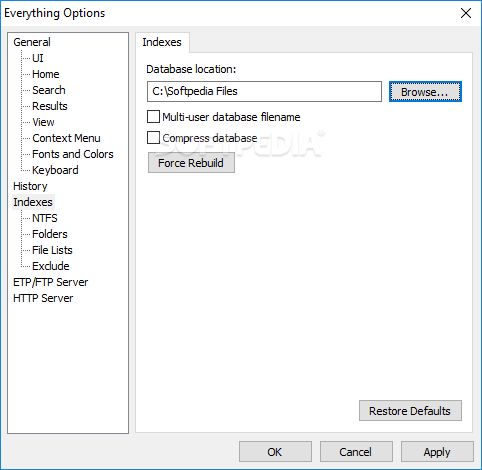Select Results in the options tree
This screenshot has width=482, height=470.
50,106
